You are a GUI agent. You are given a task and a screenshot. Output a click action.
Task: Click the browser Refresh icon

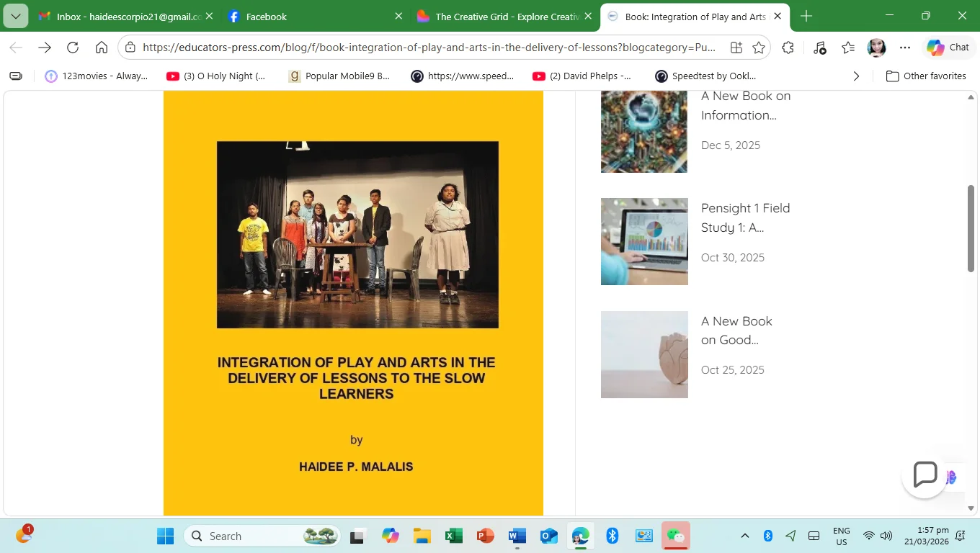[73, 48]
